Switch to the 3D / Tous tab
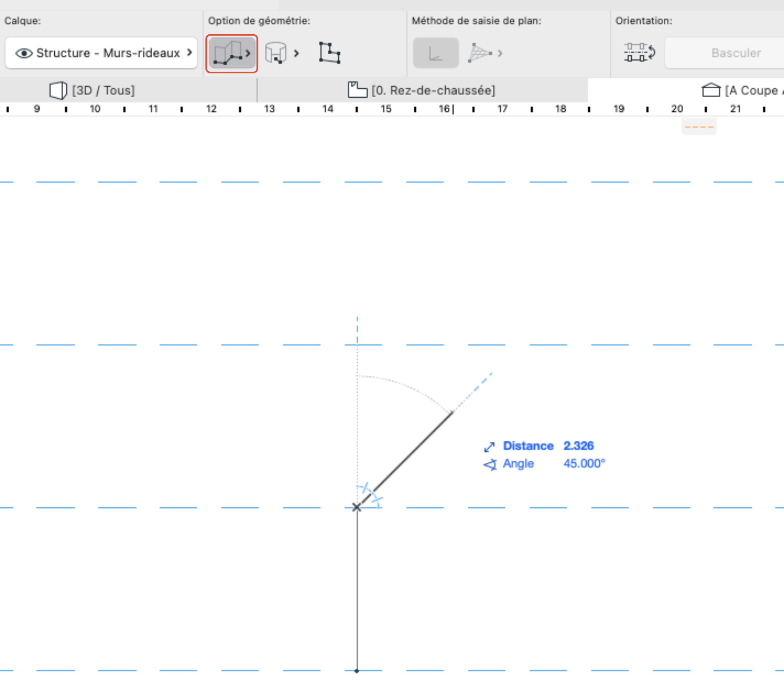This screenshot has height=692, width=784. tap(128, 90)
